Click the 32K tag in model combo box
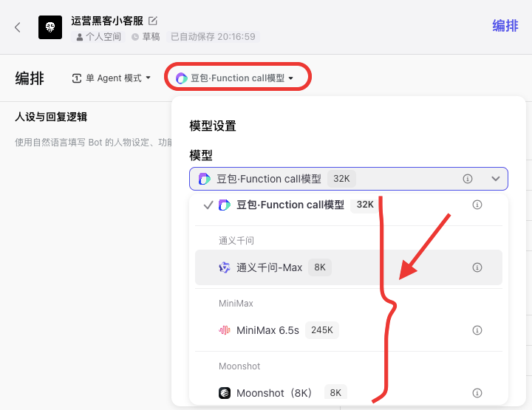Image resolution: width=532 pixels, height=410 pixels. (x=341, y=179)
